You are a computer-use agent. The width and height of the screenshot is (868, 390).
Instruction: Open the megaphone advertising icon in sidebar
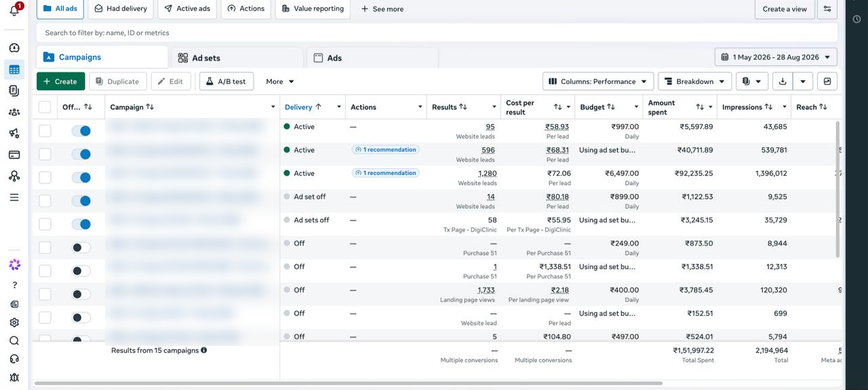click(14, 134)
